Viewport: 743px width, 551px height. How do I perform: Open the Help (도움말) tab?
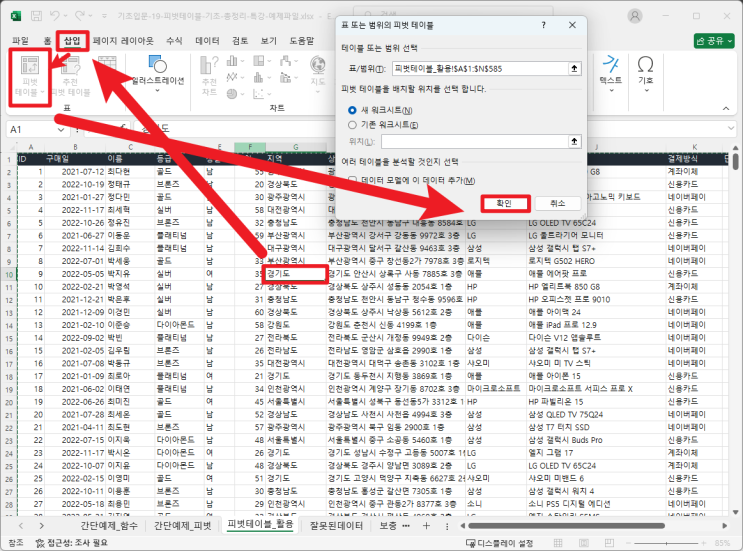tap(302, 41)
